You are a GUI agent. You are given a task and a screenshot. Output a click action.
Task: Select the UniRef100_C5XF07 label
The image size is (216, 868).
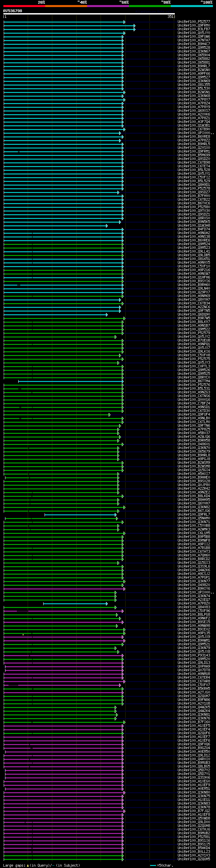(194, 685)
